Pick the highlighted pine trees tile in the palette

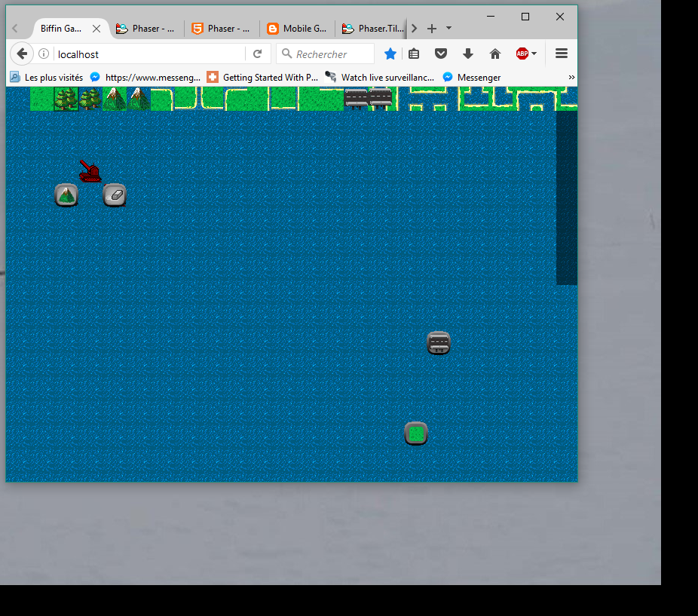point(66,99)
